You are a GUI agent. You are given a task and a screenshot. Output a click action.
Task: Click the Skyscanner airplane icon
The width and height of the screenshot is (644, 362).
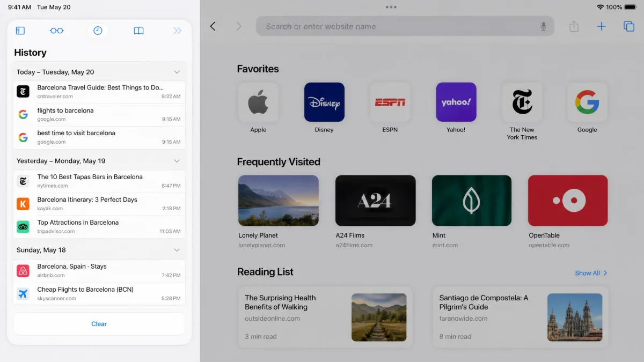pyautogui.click(x=23, y=293)
